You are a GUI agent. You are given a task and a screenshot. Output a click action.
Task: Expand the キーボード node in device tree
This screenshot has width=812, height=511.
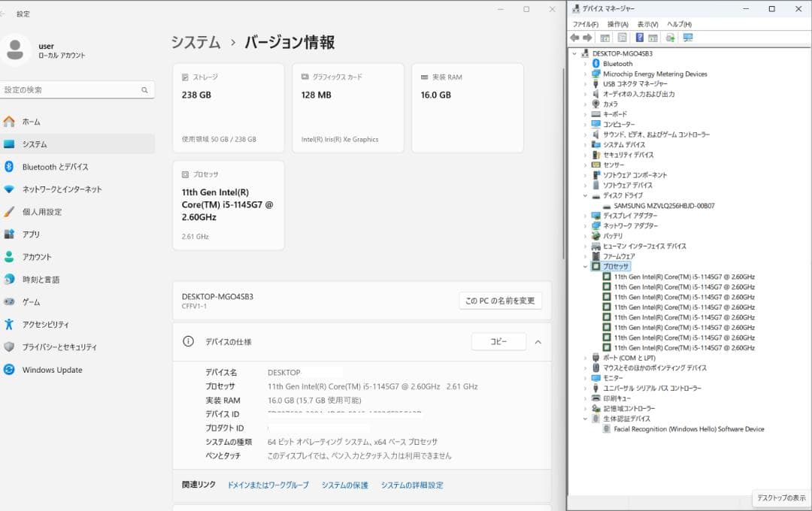586,113
